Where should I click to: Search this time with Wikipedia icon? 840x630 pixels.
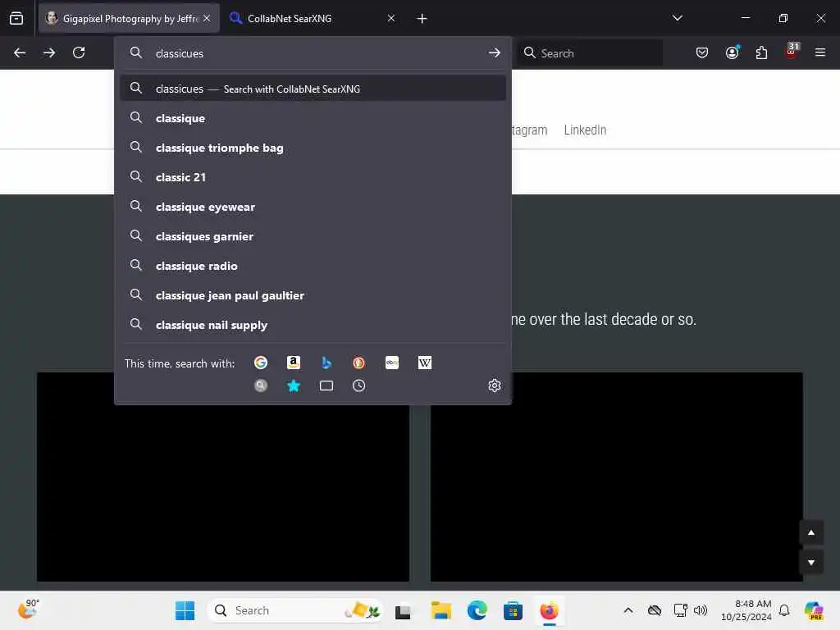[425, 363]
